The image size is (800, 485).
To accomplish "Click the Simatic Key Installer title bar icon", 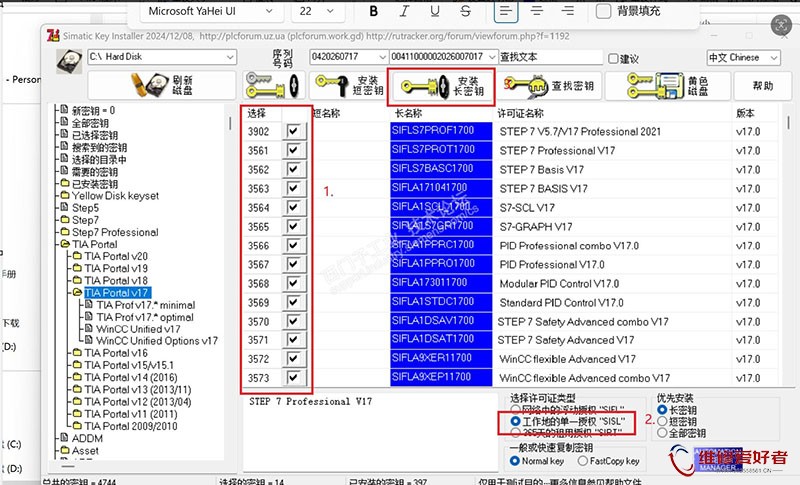I will pos(53,36).
